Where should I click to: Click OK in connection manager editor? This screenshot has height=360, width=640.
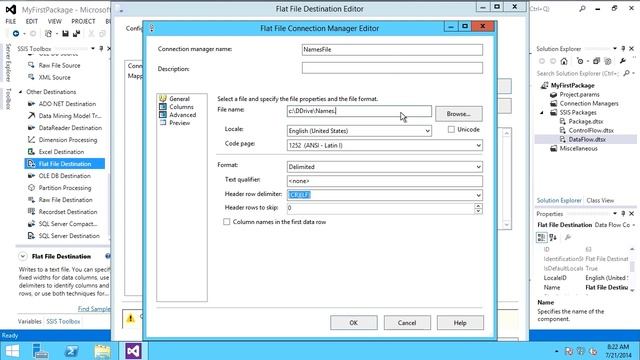pyautogui.click(x=353, y=322)
